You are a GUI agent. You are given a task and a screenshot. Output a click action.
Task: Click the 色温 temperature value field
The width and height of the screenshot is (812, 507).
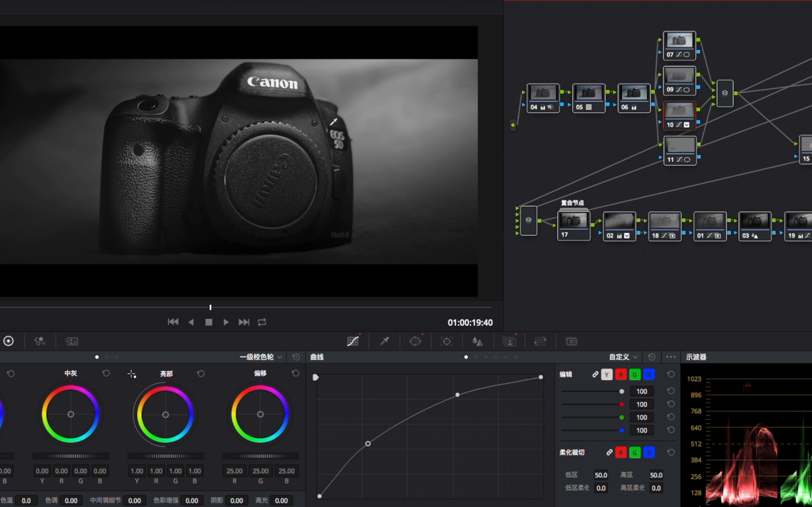click(26, 501)
